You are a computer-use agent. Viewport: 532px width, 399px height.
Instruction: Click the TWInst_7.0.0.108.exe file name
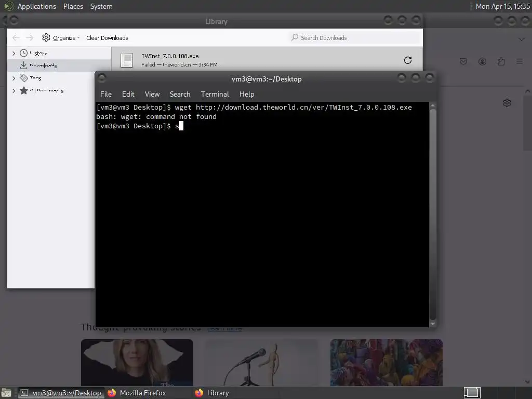click(x=170, y=56)
